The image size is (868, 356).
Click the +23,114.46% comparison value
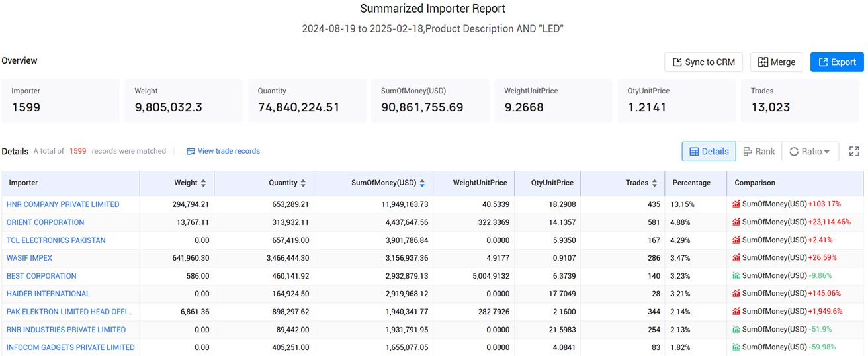coord(830,222)
